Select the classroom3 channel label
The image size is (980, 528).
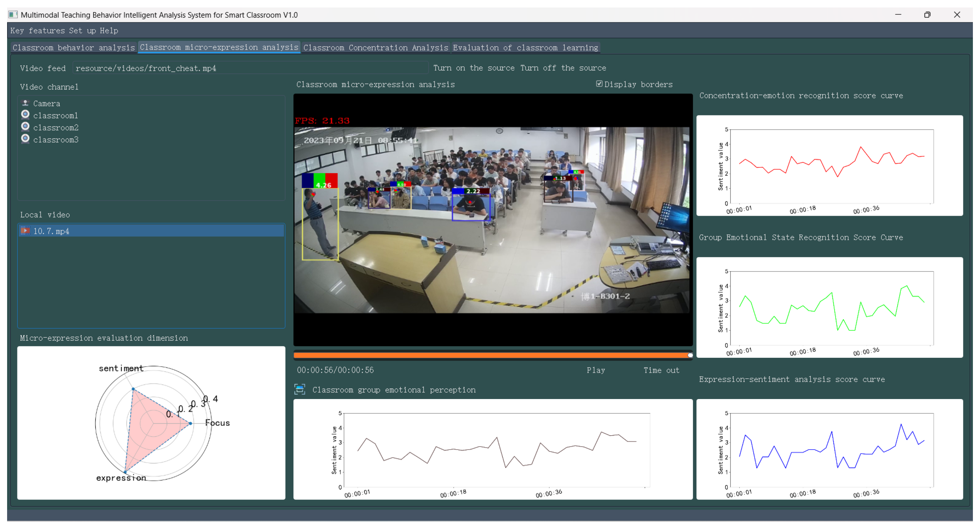click(55, 140)
